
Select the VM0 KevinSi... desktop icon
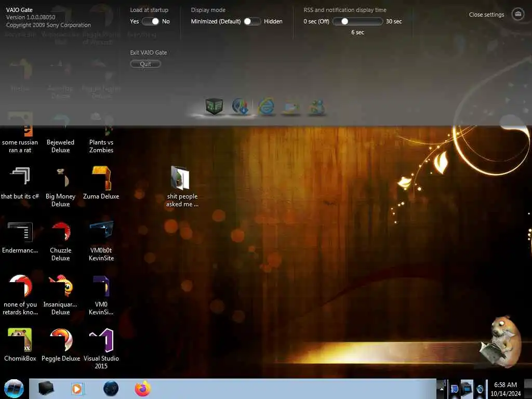click(x=101, y=295)
